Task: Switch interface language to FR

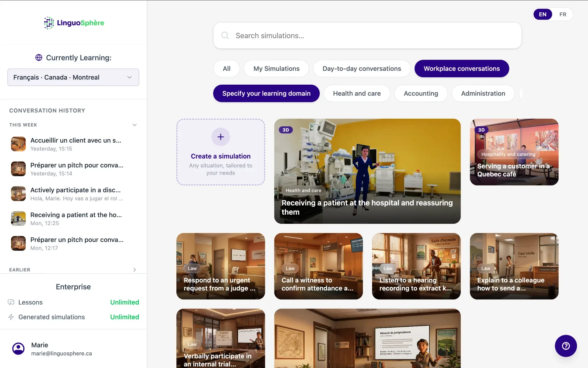Action: 563,14
